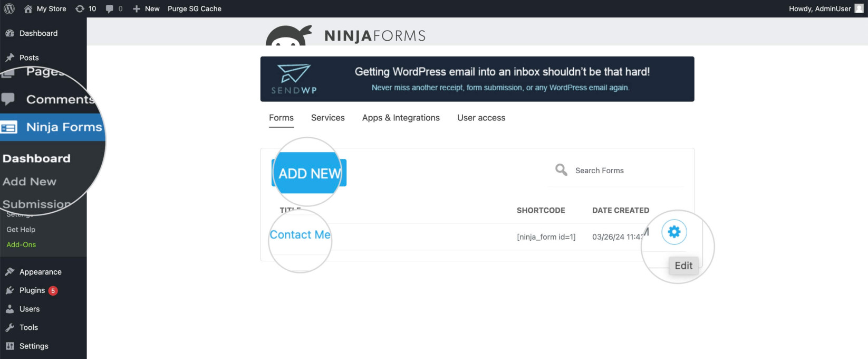This screenshot has width=868, height=359.
Task: Click the Ninja Forms ninja logo
Action: pos(288,35)
